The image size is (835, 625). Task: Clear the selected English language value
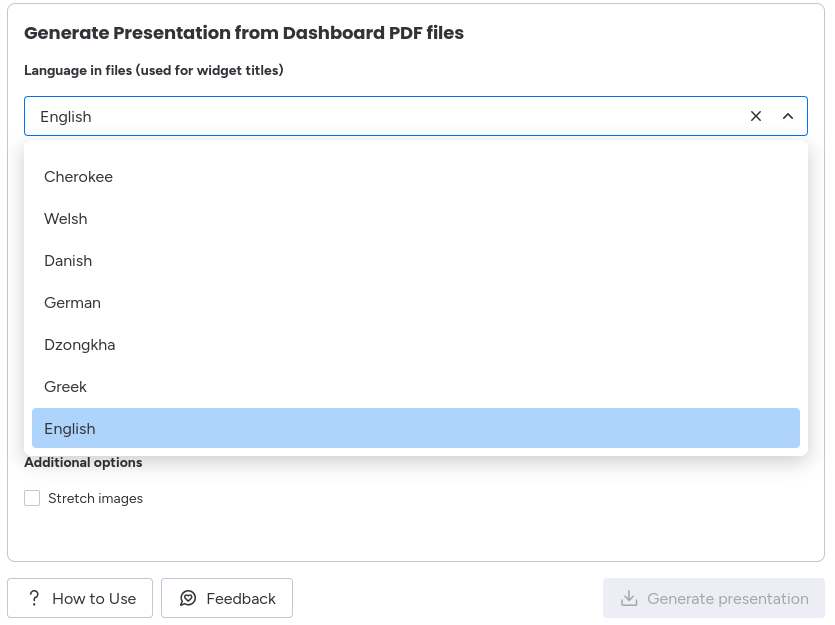pos(756,116)
